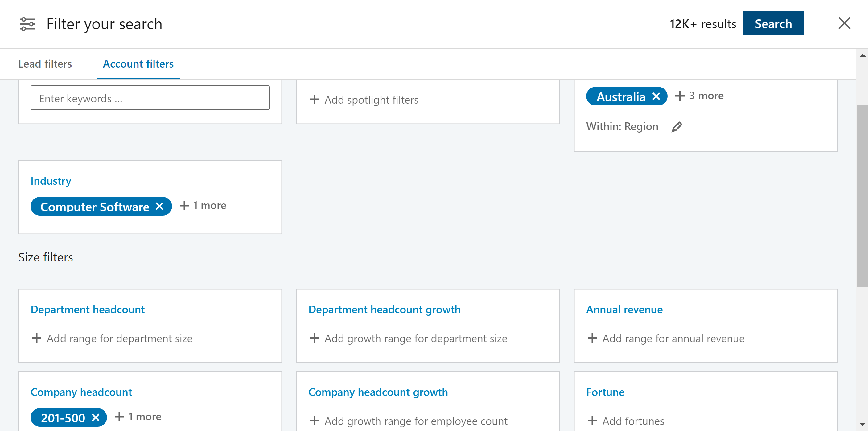Switch to Lead filters tab
The width and height of the screenshot is (868, 431).
tap(45, 64)
